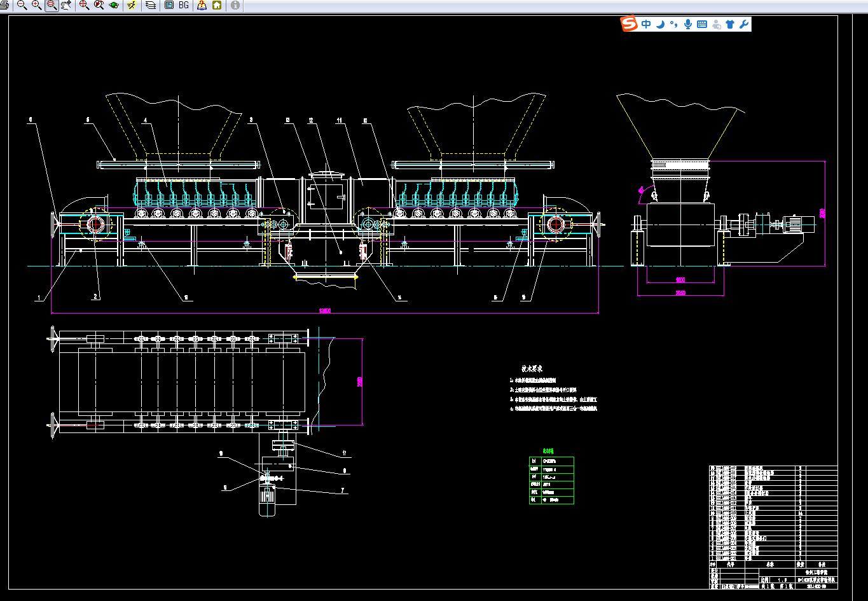Toggle Chinese/English mode on Sogou bar
This screenshot has width=868, height=601.
(646, 24)
